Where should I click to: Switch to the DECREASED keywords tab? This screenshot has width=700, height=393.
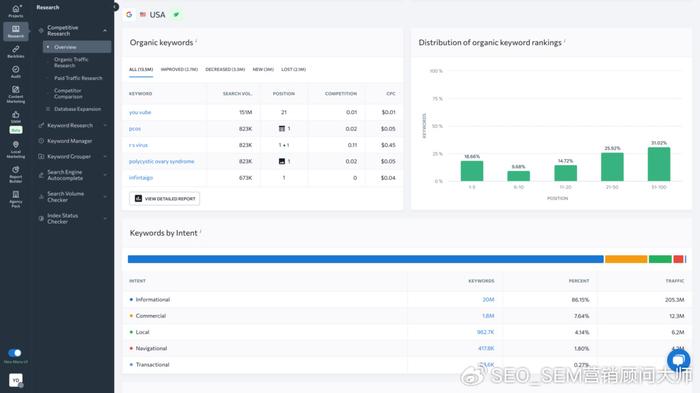tap(225, 69)
